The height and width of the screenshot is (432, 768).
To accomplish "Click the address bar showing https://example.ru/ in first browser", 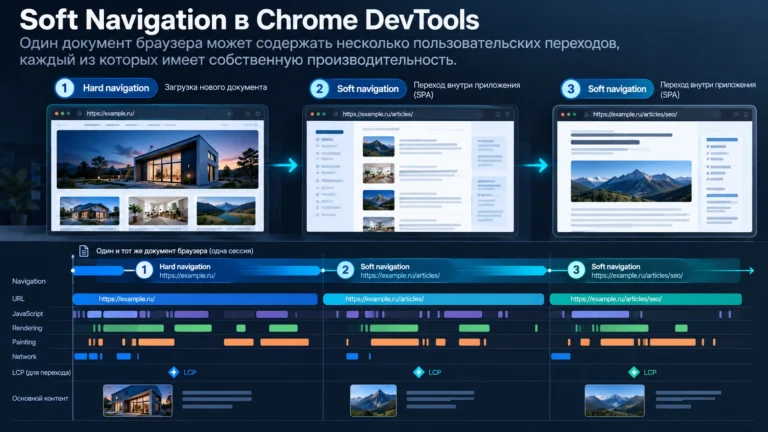I will coord(157,114).
